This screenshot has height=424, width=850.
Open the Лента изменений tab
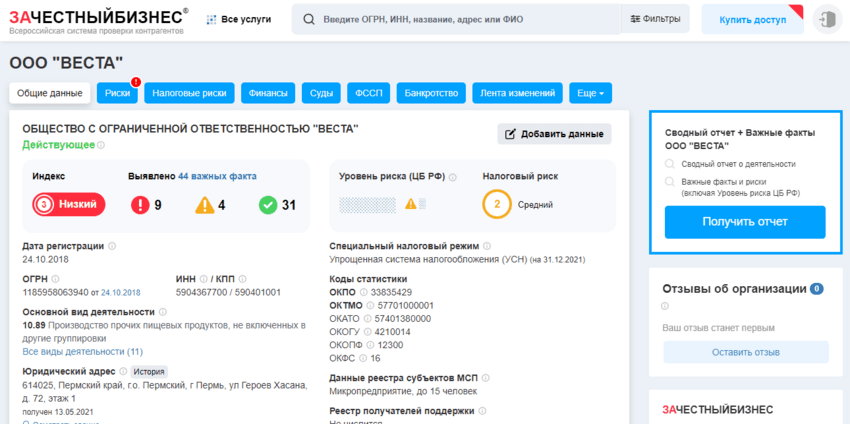coord(518,93)
